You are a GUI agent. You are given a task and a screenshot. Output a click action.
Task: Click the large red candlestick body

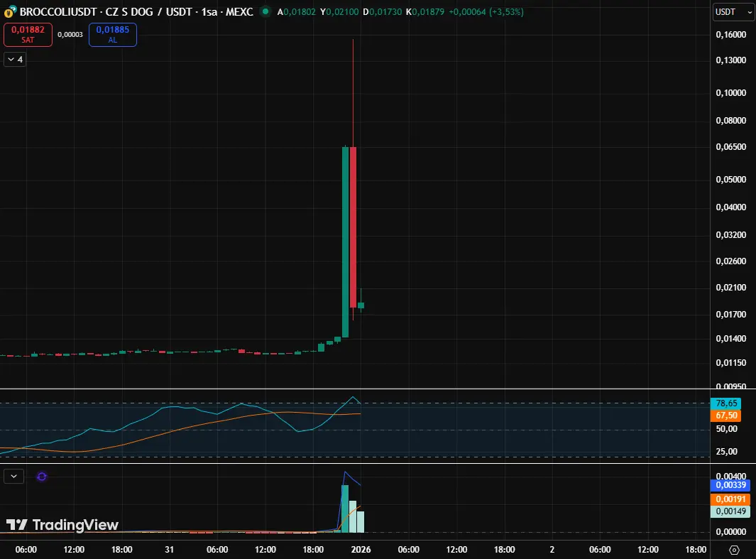[x=353, y=227]
